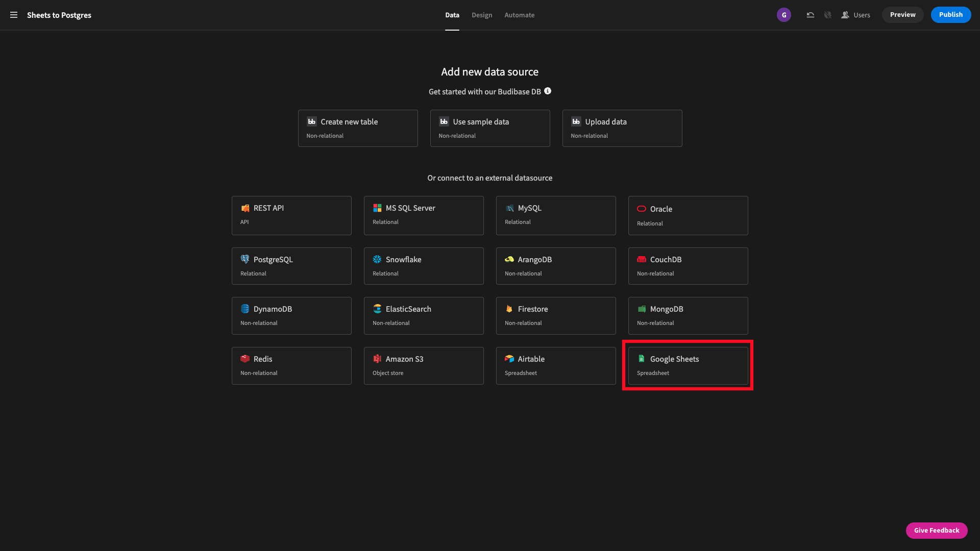The height and width of the screenshot is (551, 980).
Task: Click the purple G user avatar
Action: pyautogui.click(x=784, y=15)
